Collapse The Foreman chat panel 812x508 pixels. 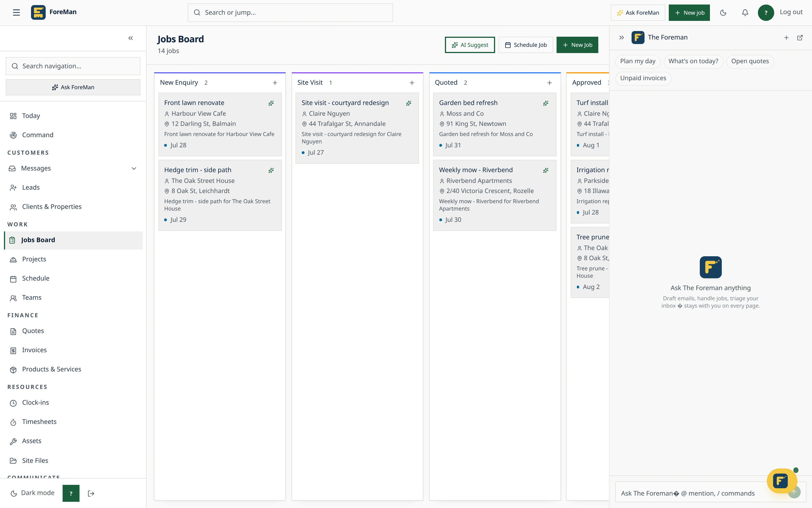(x=621, y=38)
